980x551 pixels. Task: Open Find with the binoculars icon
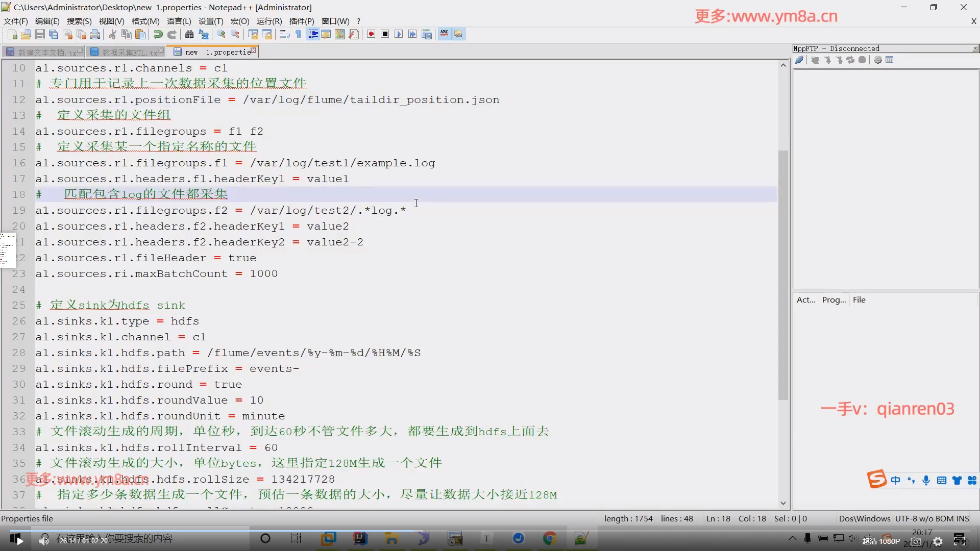pos(189,34)
